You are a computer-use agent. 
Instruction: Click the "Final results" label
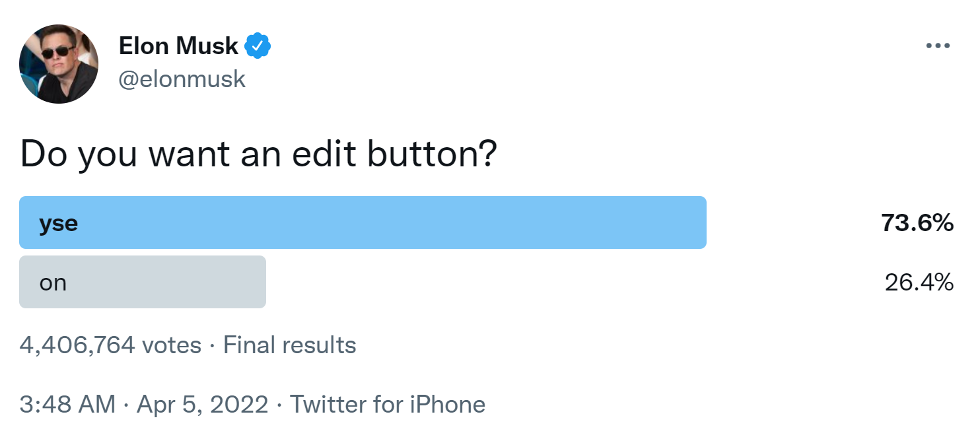pyautogui.click(x=290, y=345)
